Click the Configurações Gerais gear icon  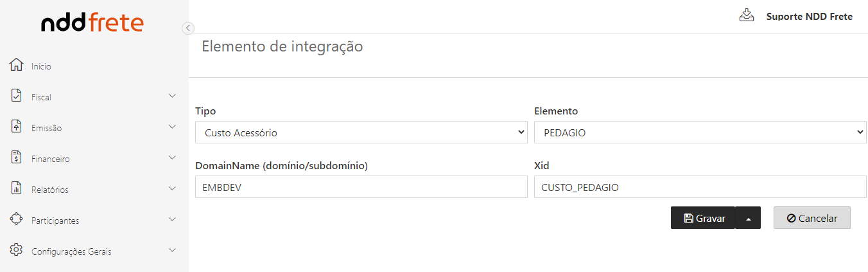point(17,250)
